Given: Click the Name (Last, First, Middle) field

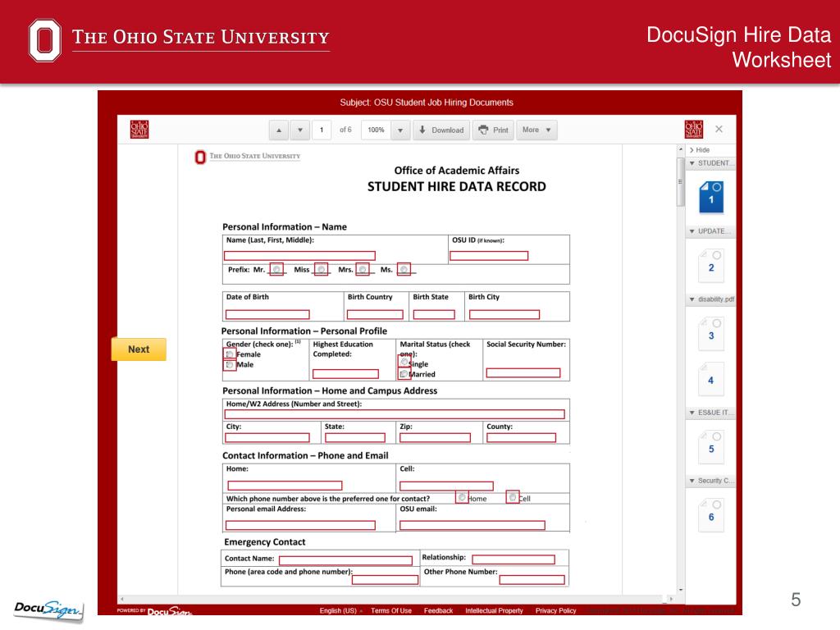Looking at the screenshot, I should point(299,256).
